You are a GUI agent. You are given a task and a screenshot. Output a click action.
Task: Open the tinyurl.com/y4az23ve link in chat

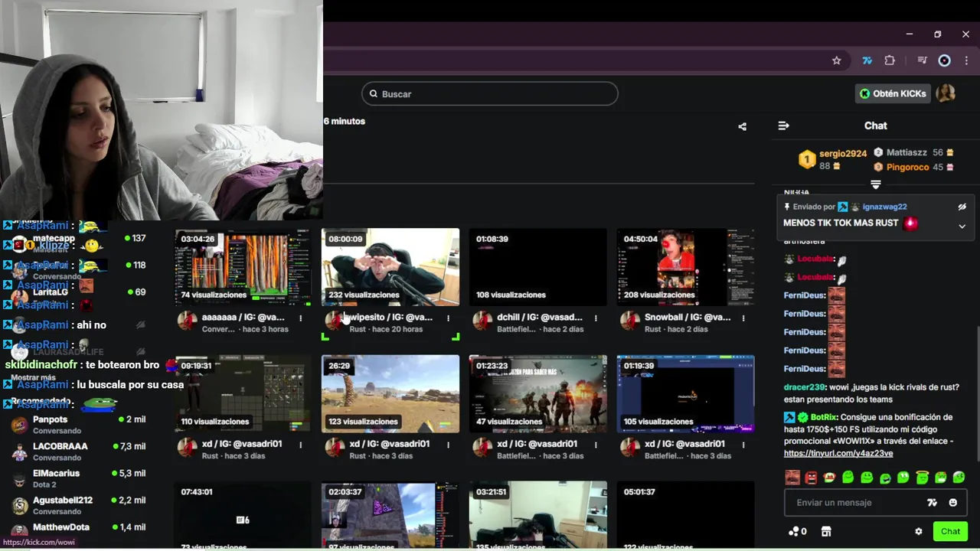[838, 453]
